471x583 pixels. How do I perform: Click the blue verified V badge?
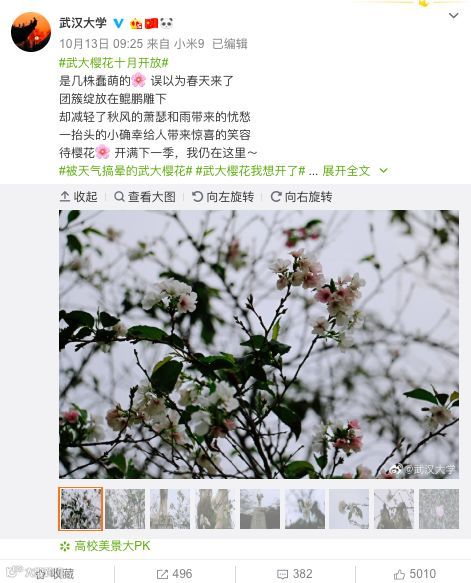tap(118, 23)
